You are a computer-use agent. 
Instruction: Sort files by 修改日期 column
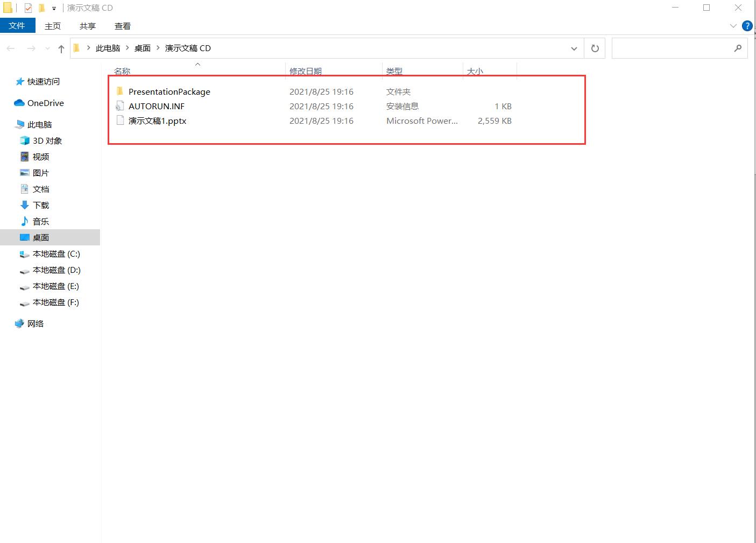coord(306,71)
